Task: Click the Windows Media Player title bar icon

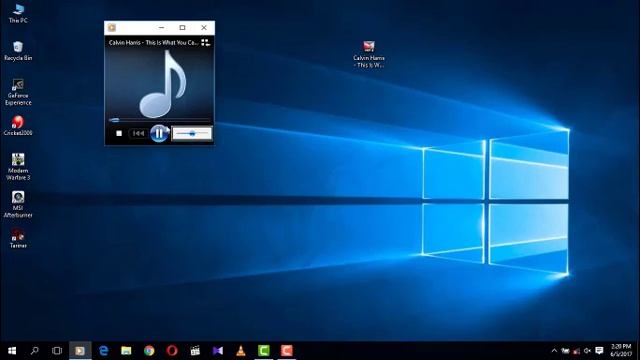Action: click(112, 27)
